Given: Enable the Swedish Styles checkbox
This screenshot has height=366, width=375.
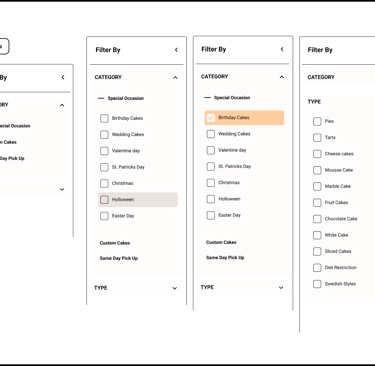Looking at the screenshot, I should (317, 284).
